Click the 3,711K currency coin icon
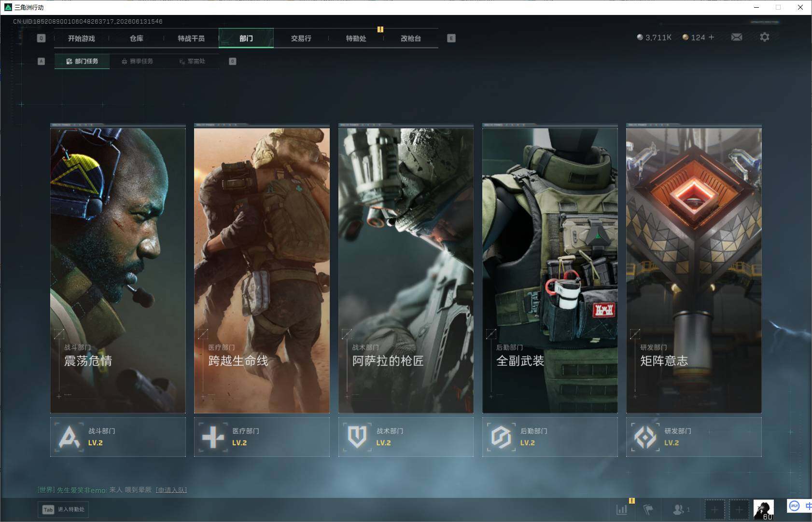The image size is (812, 522). click(x=640, y=37)
